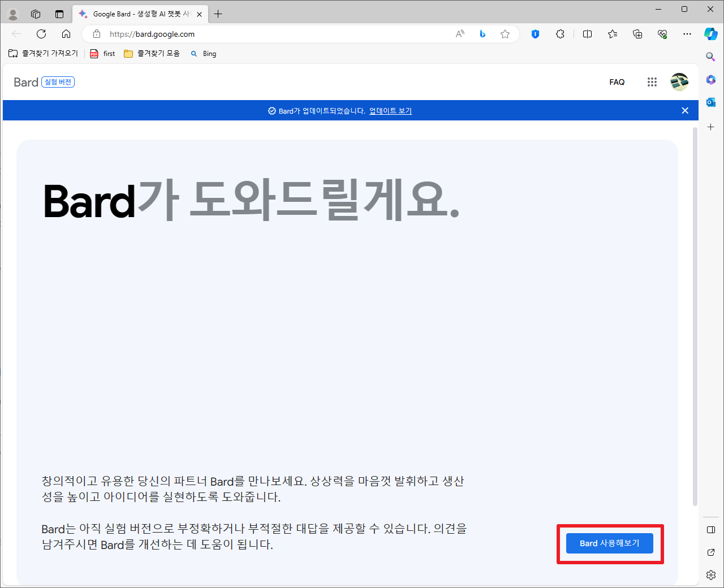Open link in new window sidebar icon

tap(711, 552)
